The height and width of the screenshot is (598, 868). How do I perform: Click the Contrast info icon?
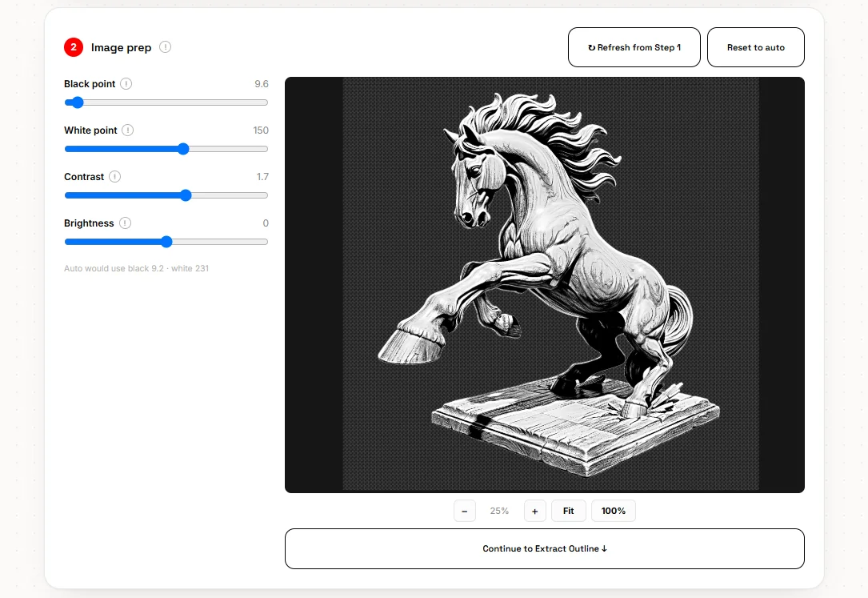(x=114, y=177)
